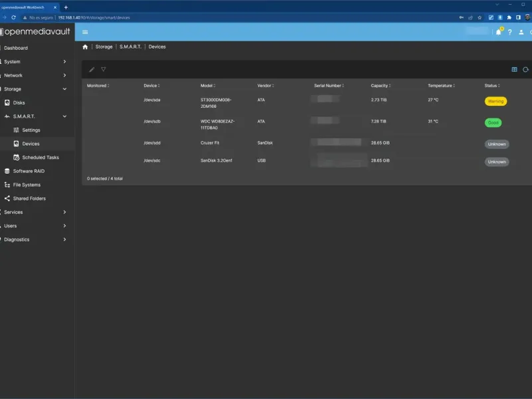Click the Scheduled Tasks calendar icon
This screenshot has width=532, height=399.
pyautogui.click(x=16, y=158)
